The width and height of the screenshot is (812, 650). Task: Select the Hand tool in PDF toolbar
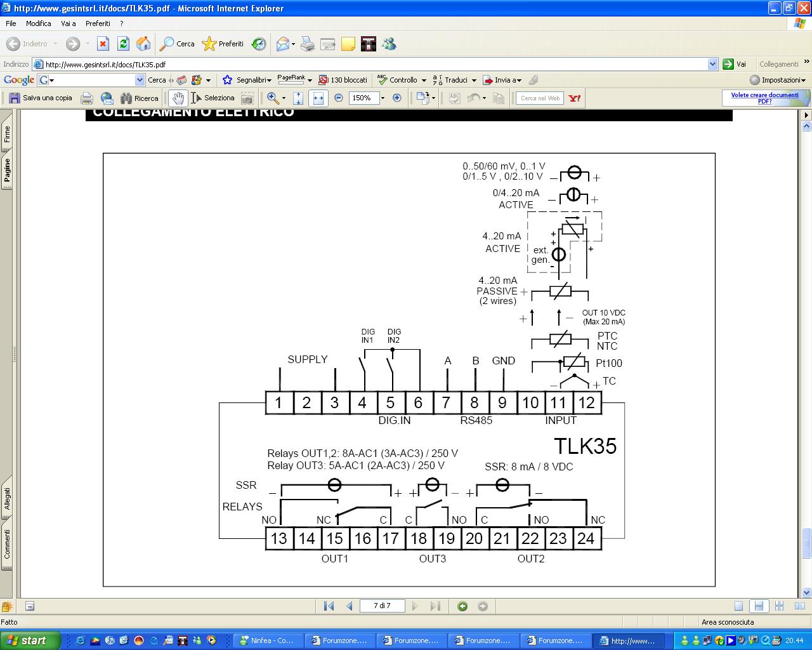178,98
